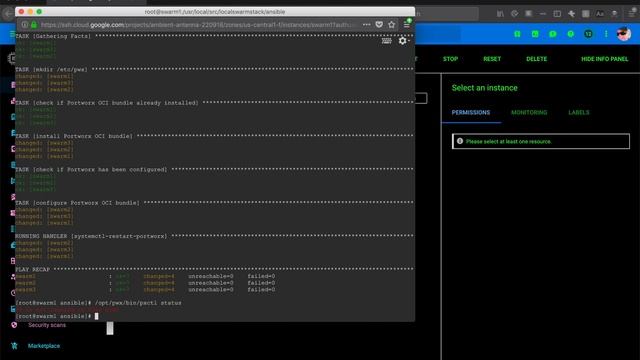Click the info icon in resource notice
Screen dimensions: 640x360
click(460, 141)
